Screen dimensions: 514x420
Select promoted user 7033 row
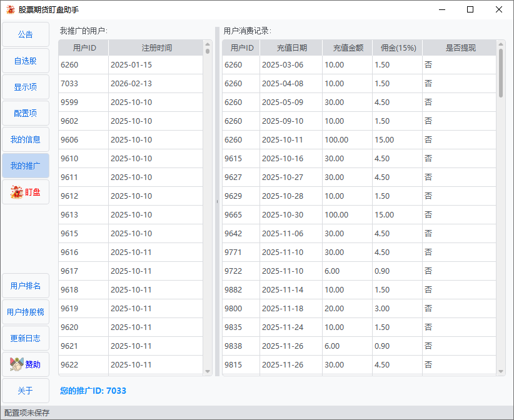(131, 84)
